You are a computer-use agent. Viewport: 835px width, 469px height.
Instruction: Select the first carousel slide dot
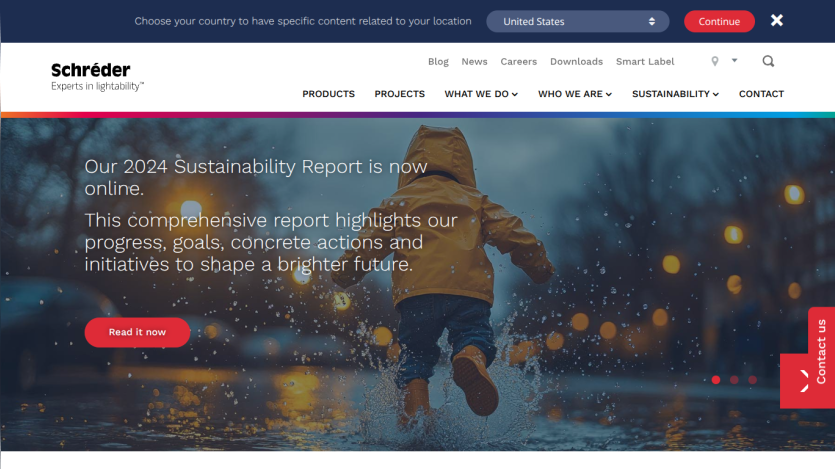(x=716, y=380)
